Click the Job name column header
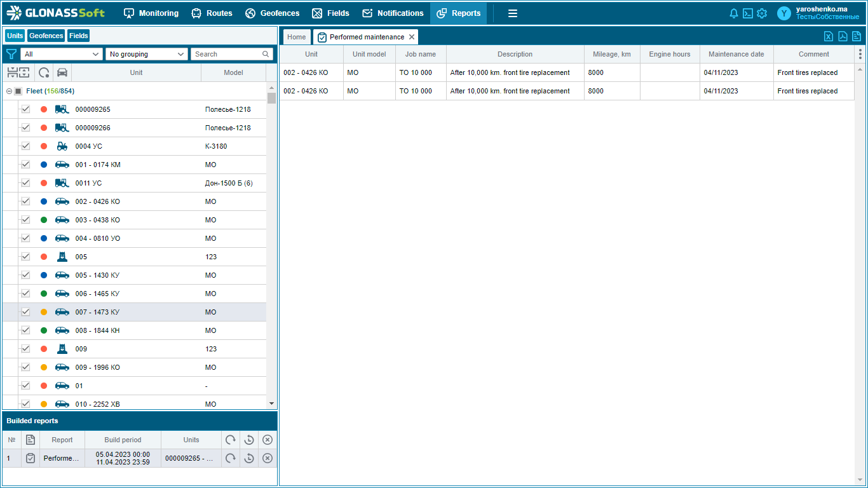This screenshot has width=868, height=488. coord(421,54)
